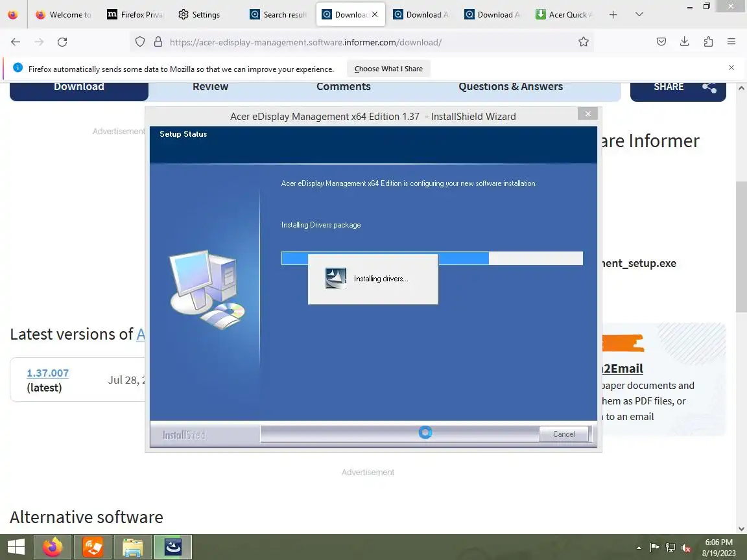The width and height of the screenshot is (747, 560).
Task: Click the address bar URL field
Action: 362,42
